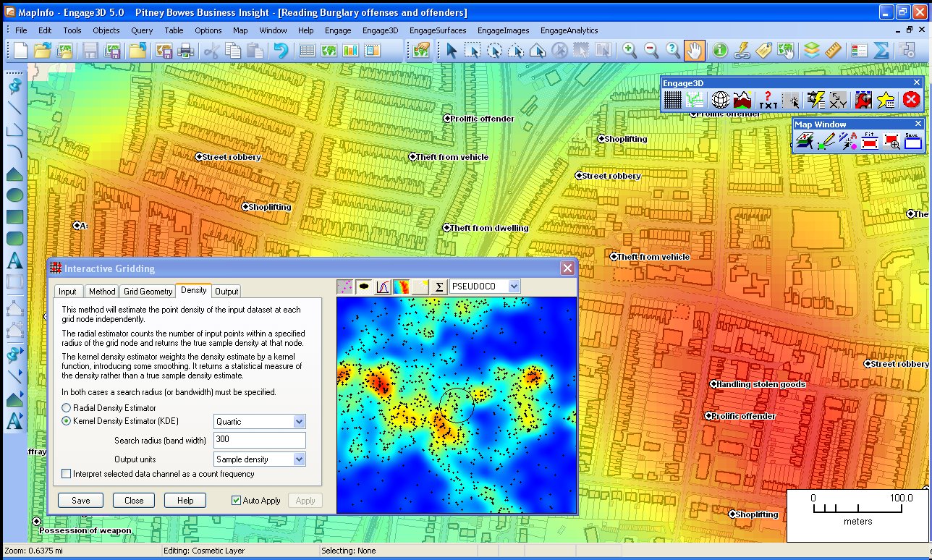Enable the Radial Density Estimator option
The height and width of the screenshot is (560, 932).
tap(66, 406)
